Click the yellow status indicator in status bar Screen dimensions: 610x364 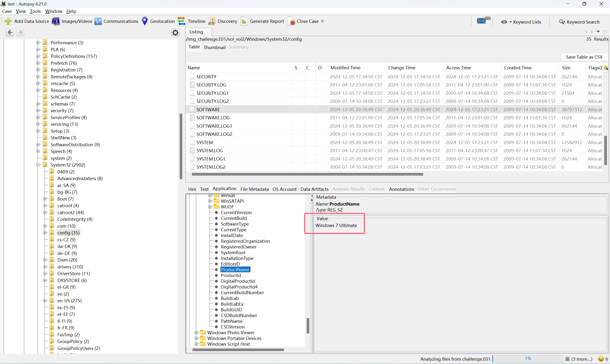coord(601,359)
